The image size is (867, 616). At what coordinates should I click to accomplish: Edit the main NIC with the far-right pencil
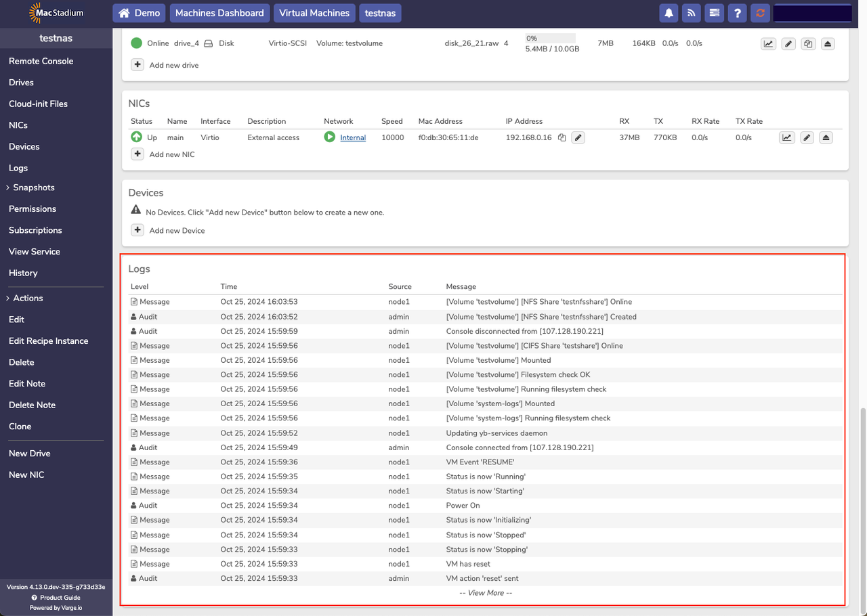tap(806, 137)
